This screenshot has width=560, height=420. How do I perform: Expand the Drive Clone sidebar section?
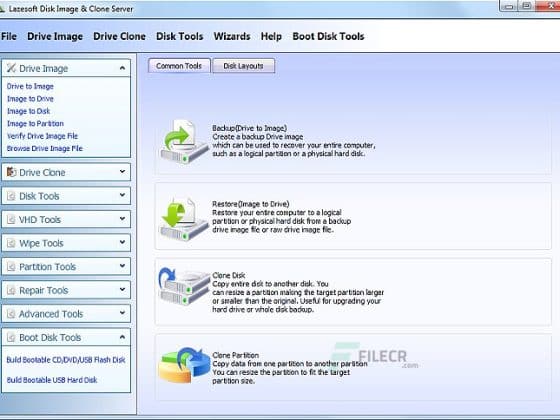tap(122, 172)
